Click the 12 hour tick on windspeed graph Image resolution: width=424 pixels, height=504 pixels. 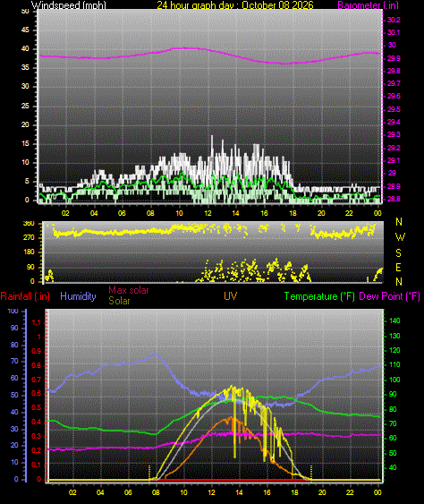pyautogui.click(x=208, y=213)
